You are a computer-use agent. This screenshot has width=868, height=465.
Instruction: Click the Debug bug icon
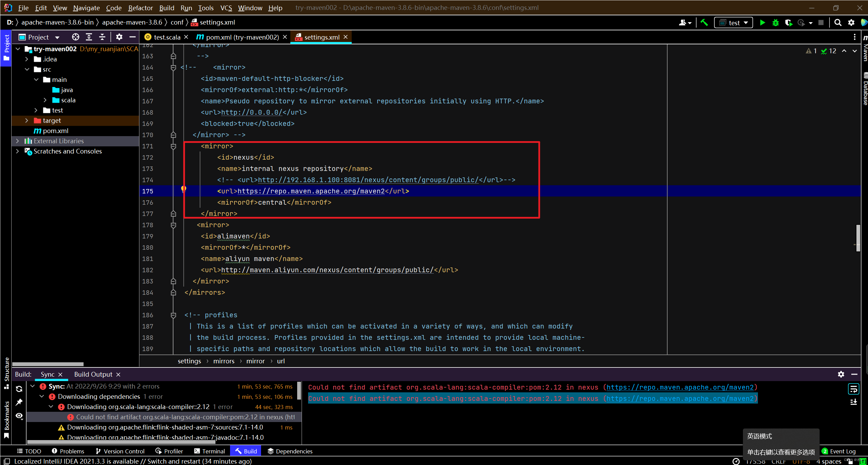pos(776,23)
